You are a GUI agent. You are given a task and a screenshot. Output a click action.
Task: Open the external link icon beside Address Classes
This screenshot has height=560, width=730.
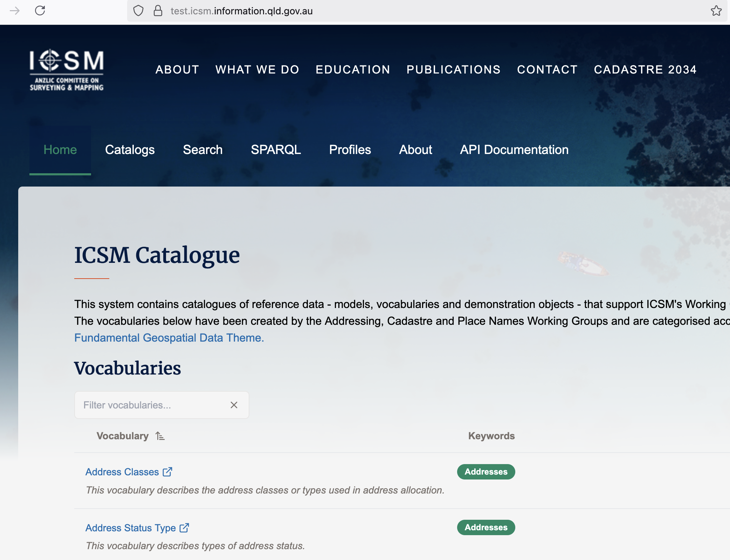tap(168, 472)
